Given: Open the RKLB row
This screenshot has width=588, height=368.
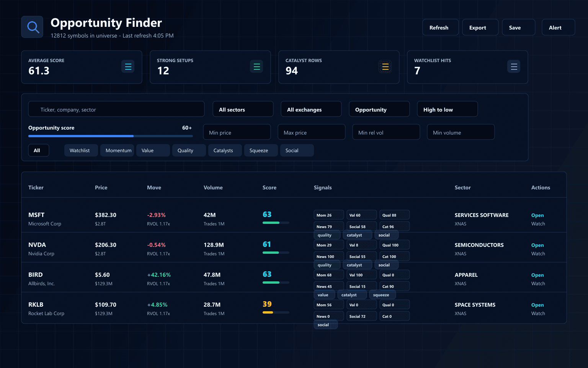Looking at the screenshot, I should click(537, 305).
